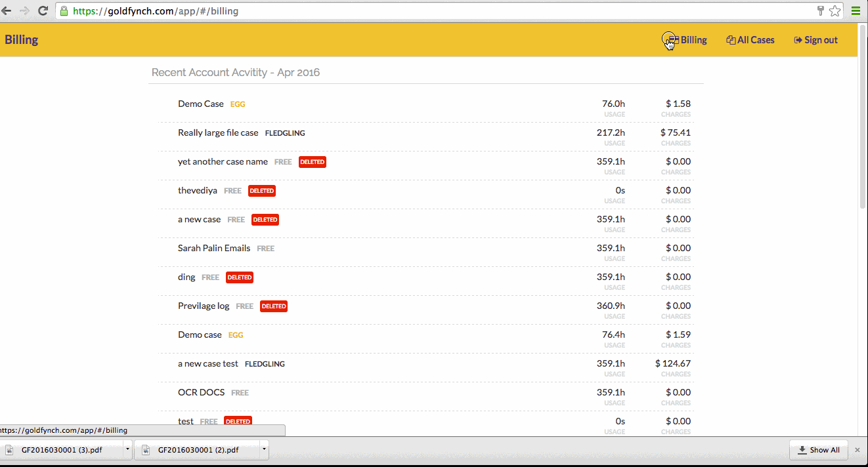Screen dimensions: 868x467
Task: Open the Demo Case billing entry
Action: [x=200, y=104]
